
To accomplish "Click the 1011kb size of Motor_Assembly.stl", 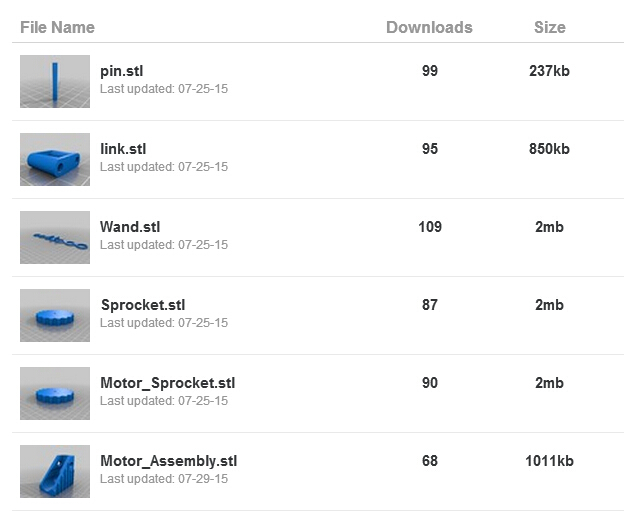I will [550, 461].
